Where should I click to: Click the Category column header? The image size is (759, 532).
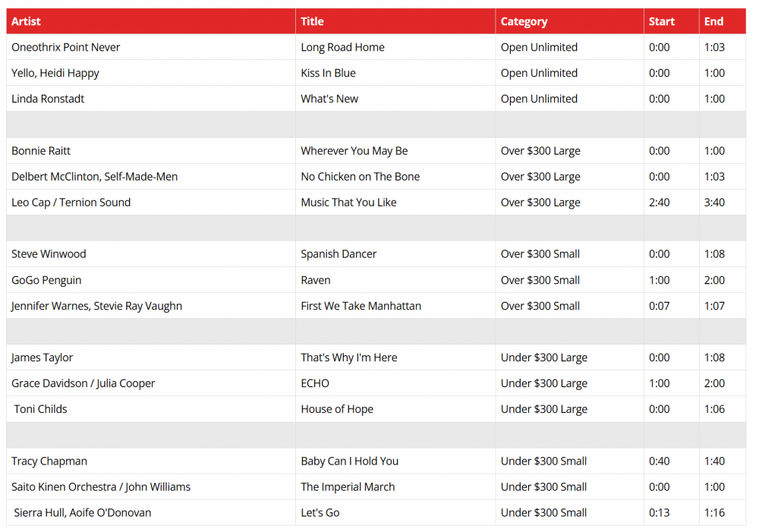point(524,21)
